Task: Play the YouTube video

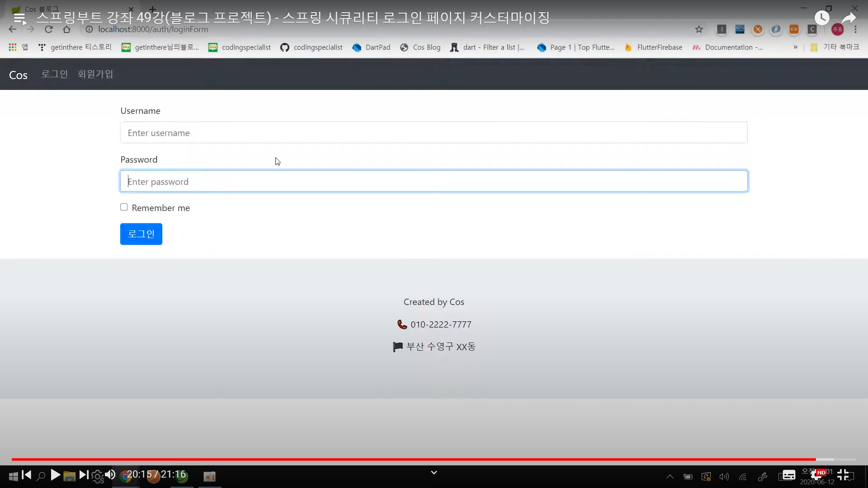Action: 55,475
